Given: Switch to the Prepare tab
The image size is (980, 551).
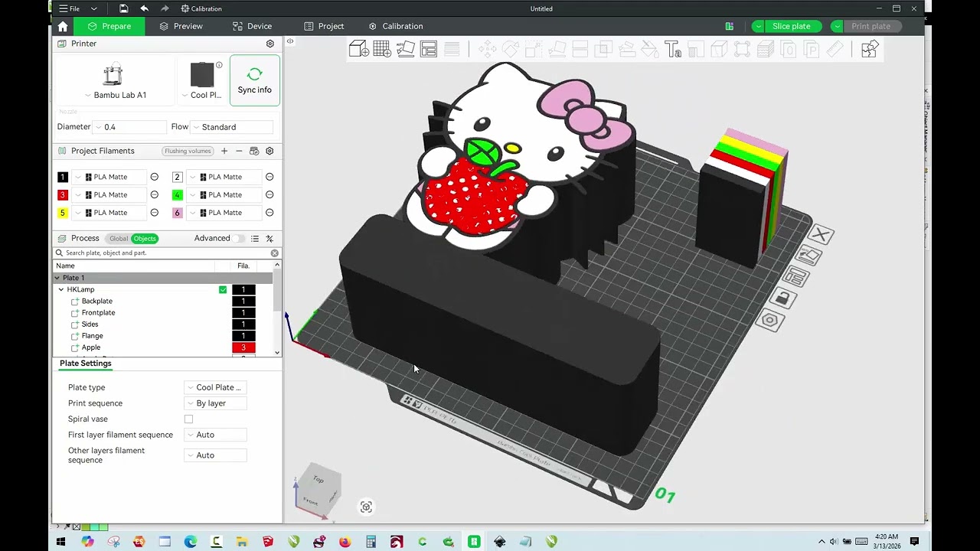Looking at the screenshot, I should pyautogui.click(x=109, y=26).
